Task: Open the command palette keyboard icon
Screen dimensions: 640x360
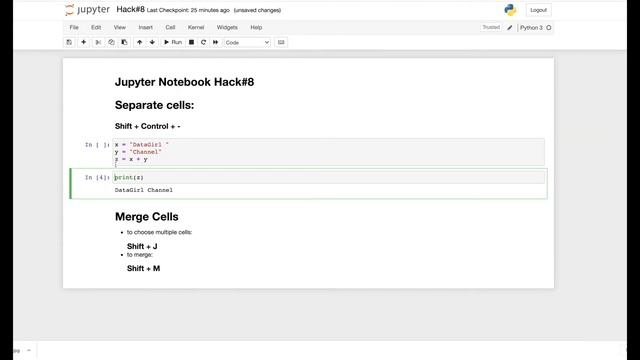Action: tap(281, 42)
